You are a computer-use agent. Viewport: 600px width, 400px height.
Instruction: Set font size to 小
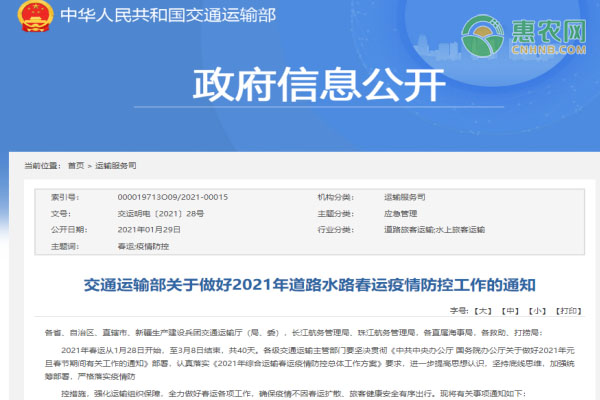(537, 311)
